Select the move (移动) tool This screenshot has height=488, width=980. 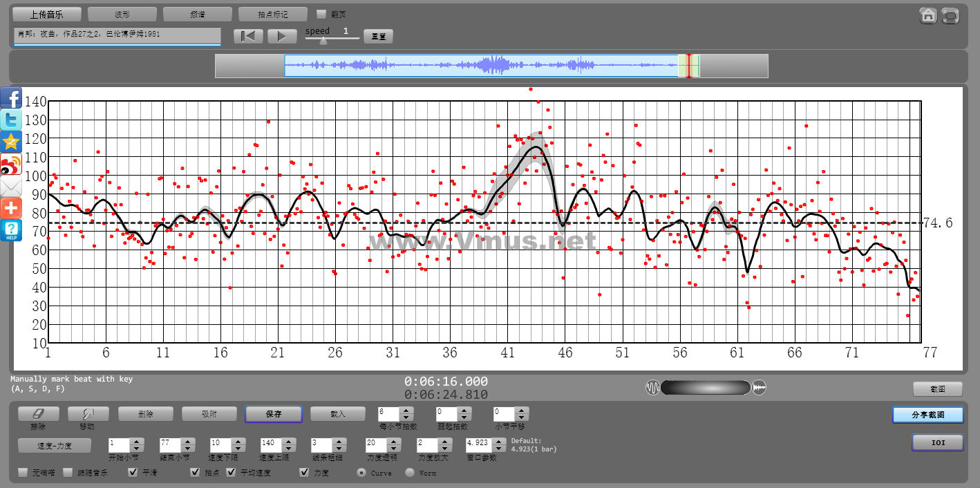[x=86, y=413]
